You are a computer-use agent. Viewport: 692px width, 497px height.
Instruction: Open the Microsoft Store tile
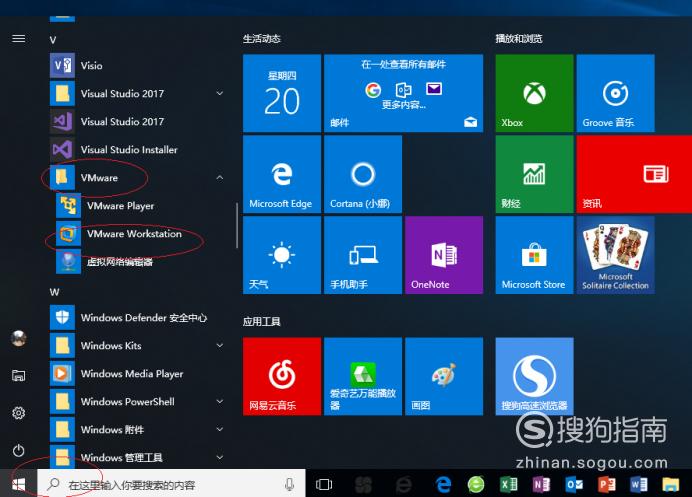click(x=534, y=255)
